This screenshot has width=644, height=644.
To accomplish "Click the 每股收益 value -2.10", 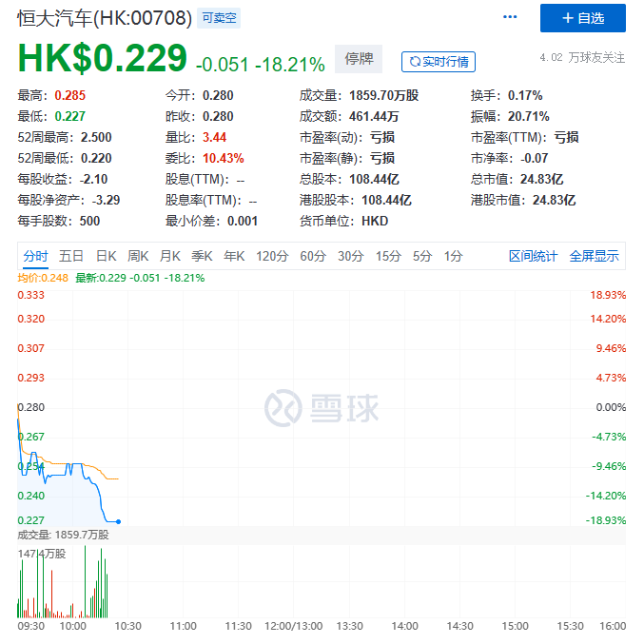I will point(93,180).
